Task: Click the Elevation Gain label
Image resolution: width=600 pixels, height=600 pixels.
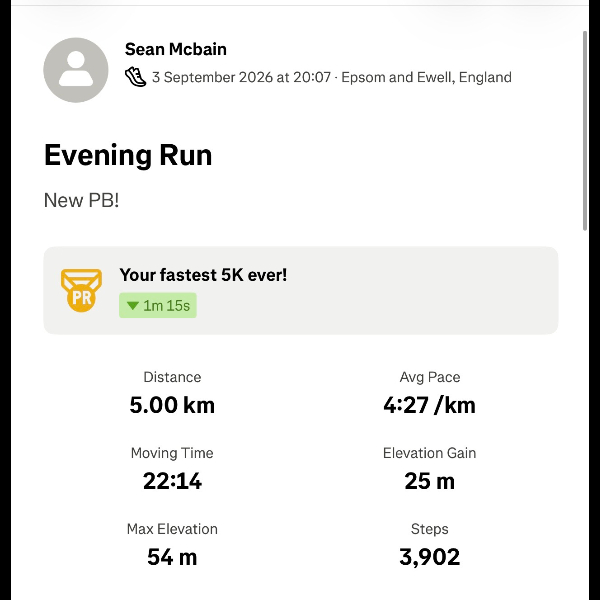Action: pos(429,453)
